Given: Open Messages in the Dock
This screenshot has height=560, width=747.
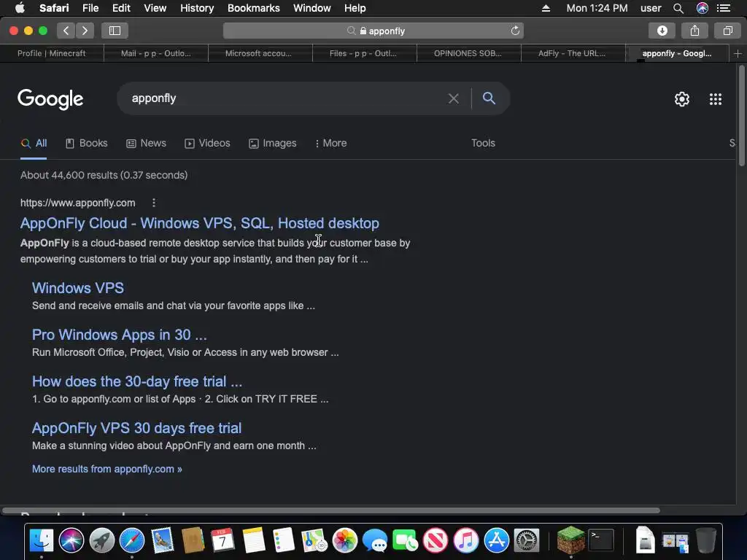Looking at the screenshot, I should point(375,540).
